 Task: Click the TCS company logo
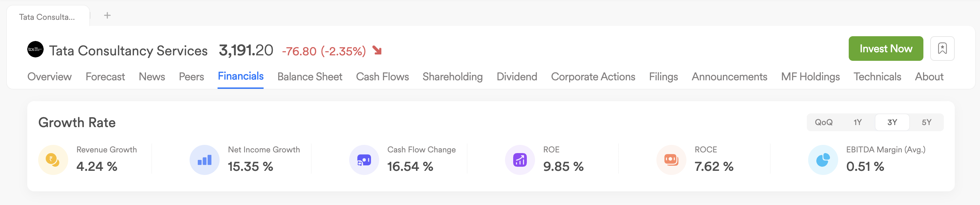[35, 50]
